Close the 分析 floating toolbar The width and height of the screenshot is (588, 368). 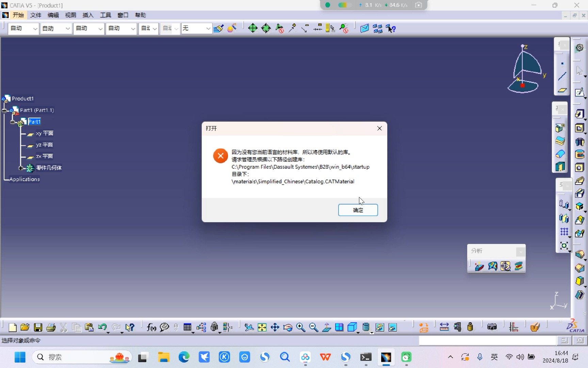[520, 252]
